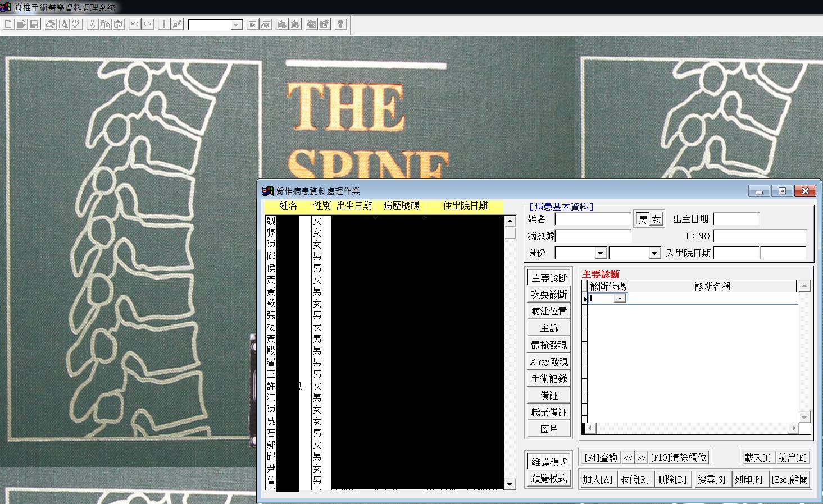Open the main toolbar combo box
This screenshot has width=823, height=504.
pyautogui.click(x=237, y=25)
